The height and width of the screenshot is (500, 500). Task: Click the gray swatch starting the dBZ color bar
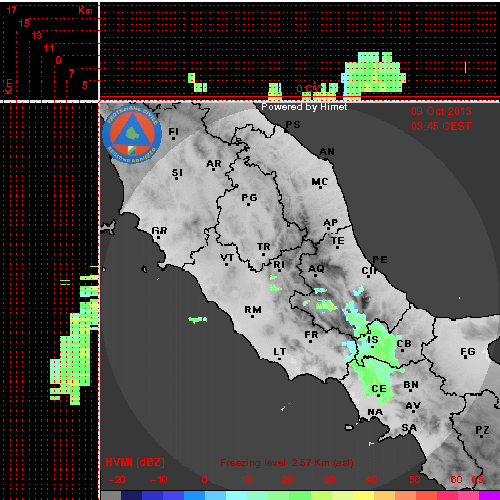pos(111,495)
